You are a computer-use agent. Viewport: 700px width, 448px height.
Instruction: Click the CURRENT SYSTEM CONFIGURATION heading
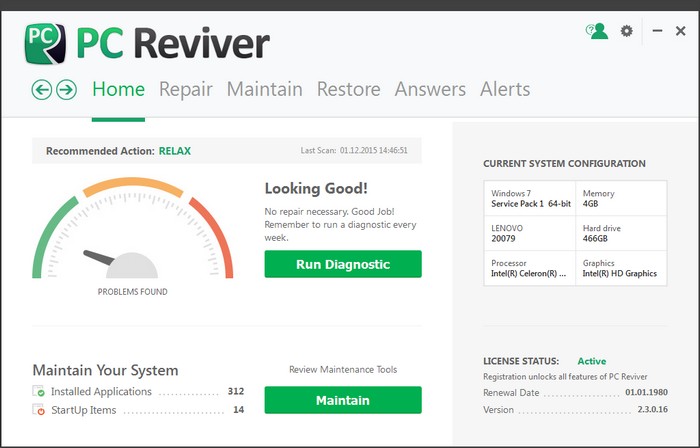point(564,164)
